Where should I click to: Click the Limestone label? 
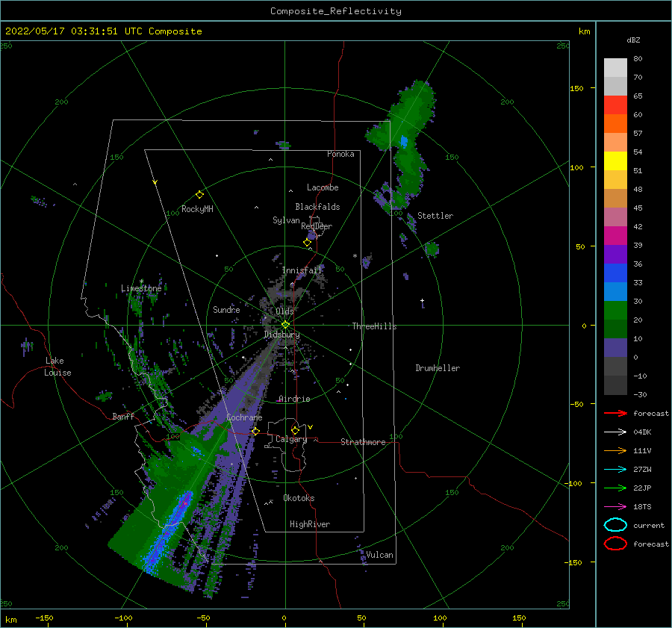(x=141, y=288)
